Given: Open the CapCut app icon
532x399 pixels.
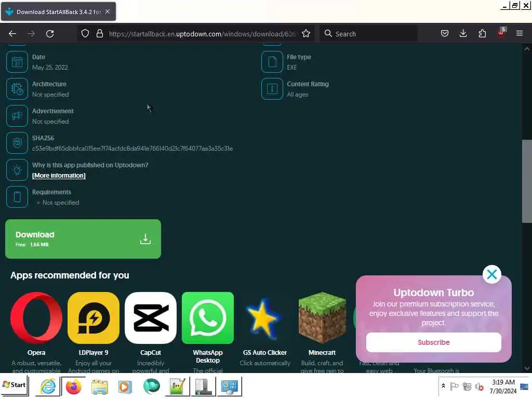Looking at the screenshot, I should tap(151, 318).
